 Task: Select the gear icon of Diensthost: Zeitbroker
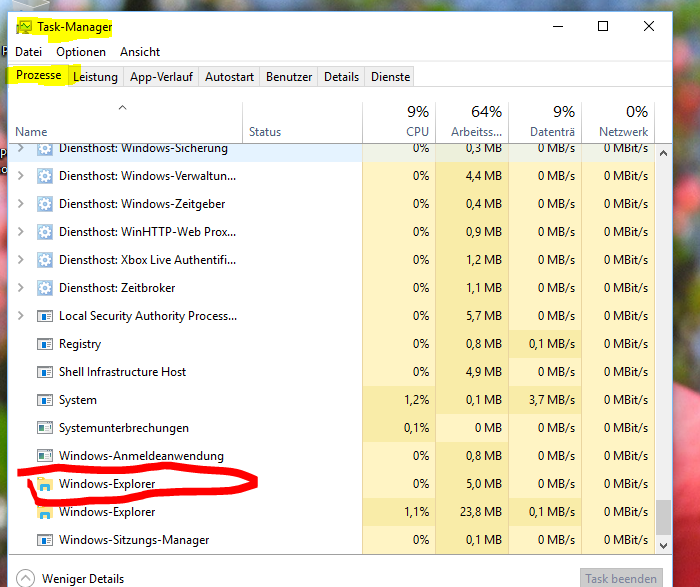[x=44, y=288]
